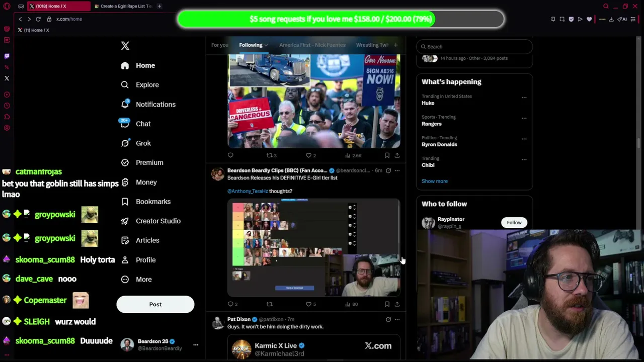Open the Beardson 28 account switcher menu
The width and height of the screenshot is (644, 362).
(x=196, y=345)
